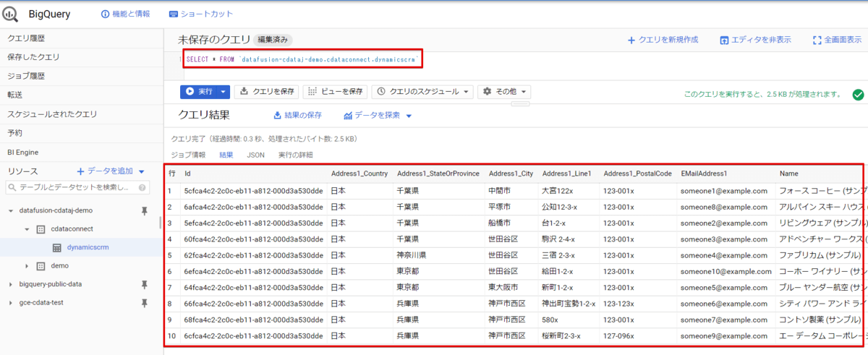Click Address1_StateOrProvince column header

[x=438, y=174]
